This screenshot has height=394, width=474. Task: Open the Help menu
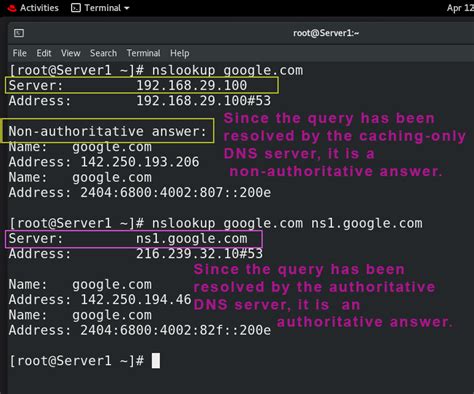(180, 53)
